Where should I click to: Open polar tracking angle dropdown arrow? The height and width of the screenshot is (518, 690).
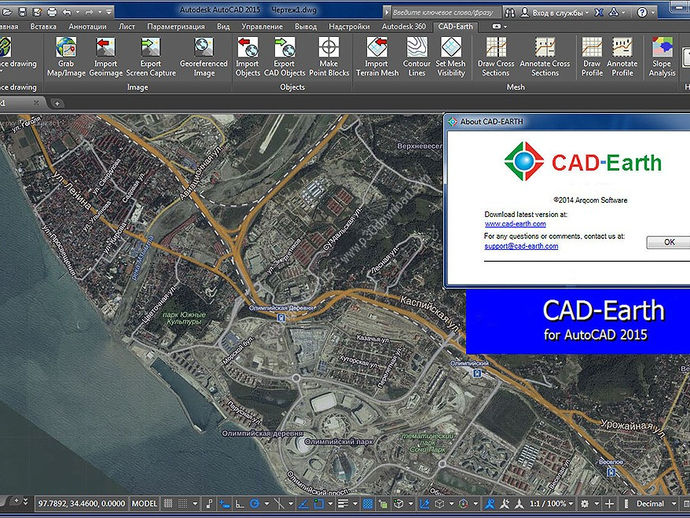tap(267, 503)
